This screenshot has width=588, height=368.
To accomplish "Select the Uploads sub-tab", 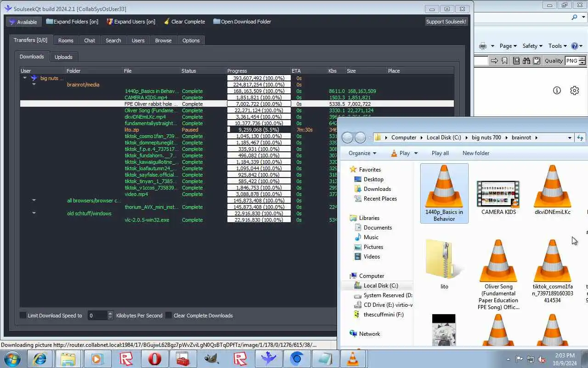I will [63, 57].
